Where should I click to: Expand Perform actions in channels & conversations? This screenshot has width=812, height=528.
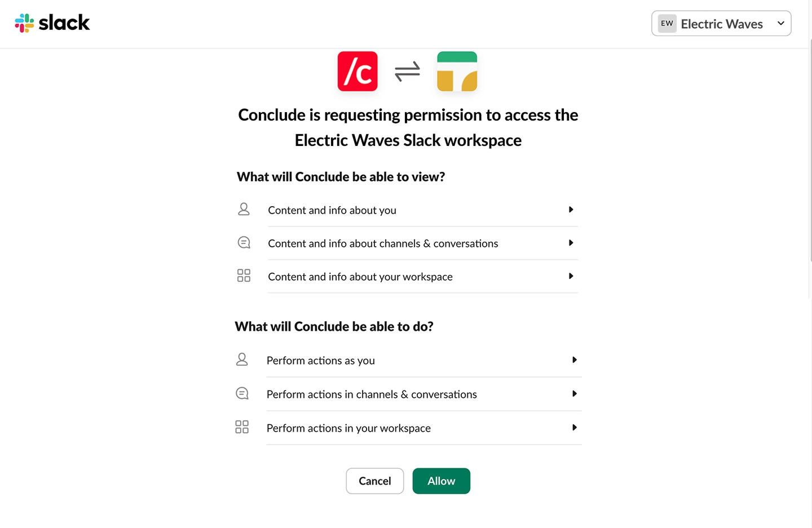pyautogui.click(x=575, y=393)
